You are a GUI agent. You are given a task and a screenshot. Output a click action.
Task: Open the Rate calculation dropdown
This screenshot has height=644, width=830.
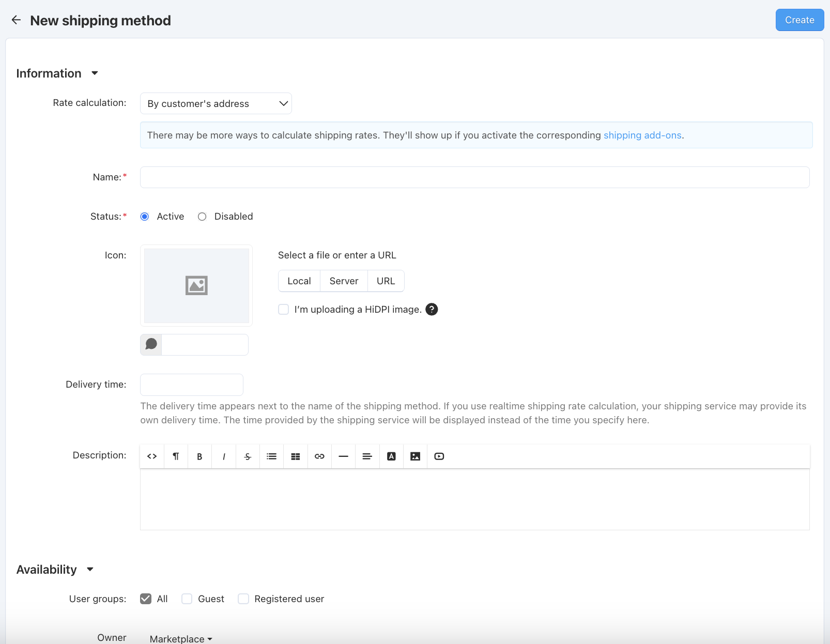click(x=216, y=103)
